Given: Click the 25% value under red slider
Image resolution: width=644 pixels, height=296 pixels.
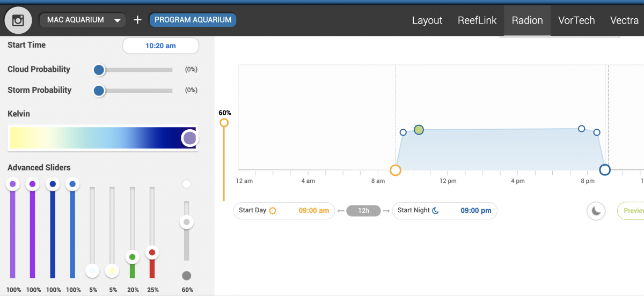Looking at the screenshot, I should (152, 290).
